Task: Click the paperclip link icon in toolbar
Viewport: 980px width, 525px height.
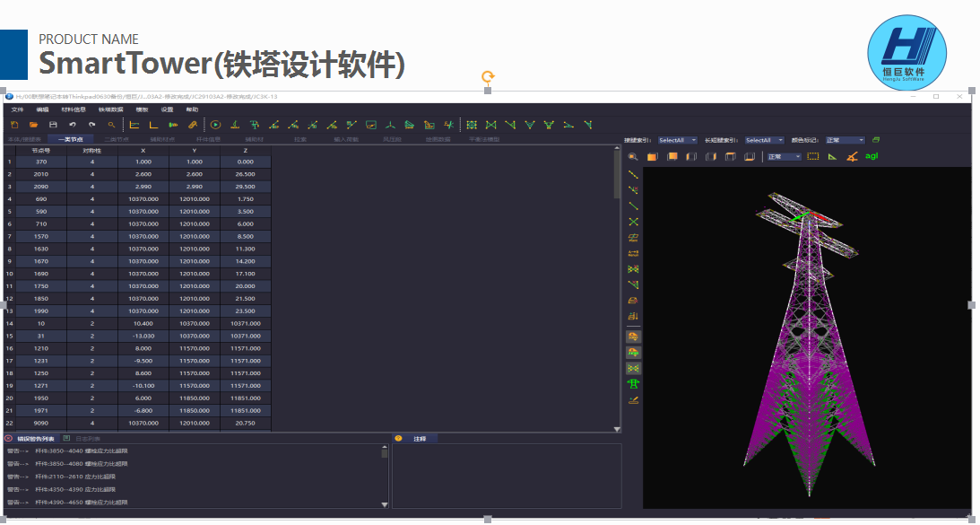Action: [193, 125]
